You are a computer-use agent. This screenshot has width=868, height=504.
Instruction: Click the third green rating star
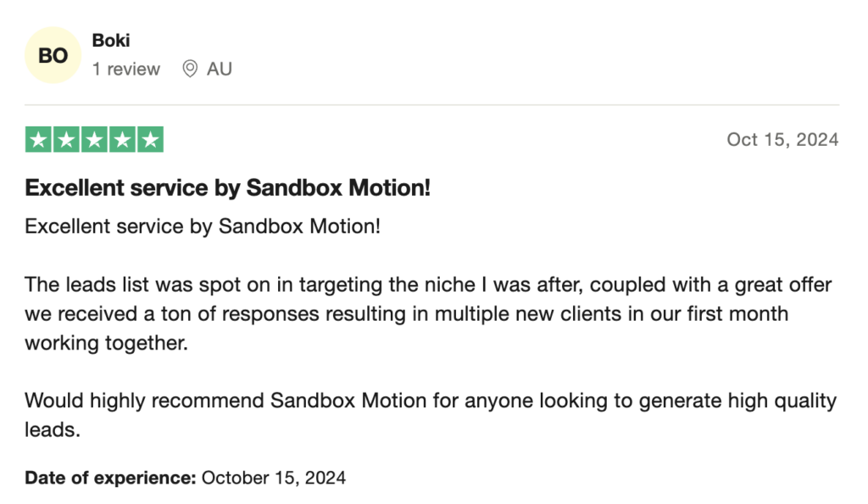pyautogui.click(x=94, y=140)
